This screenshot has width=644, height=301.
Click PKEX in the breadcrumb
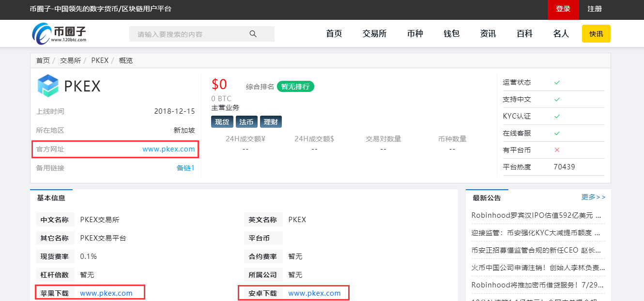tap(100, 60)
